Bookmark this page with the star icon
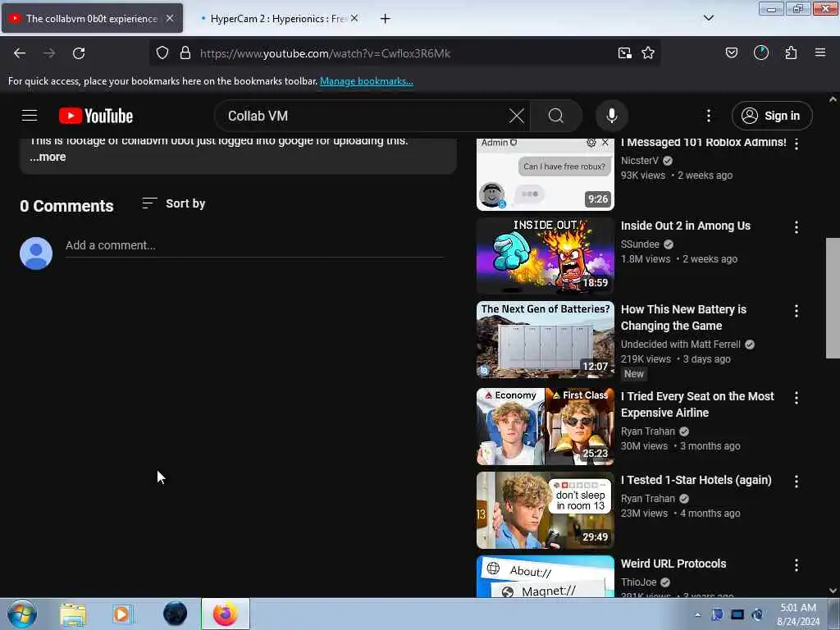This screenshot has height=630, width=840. click(648, 53)
